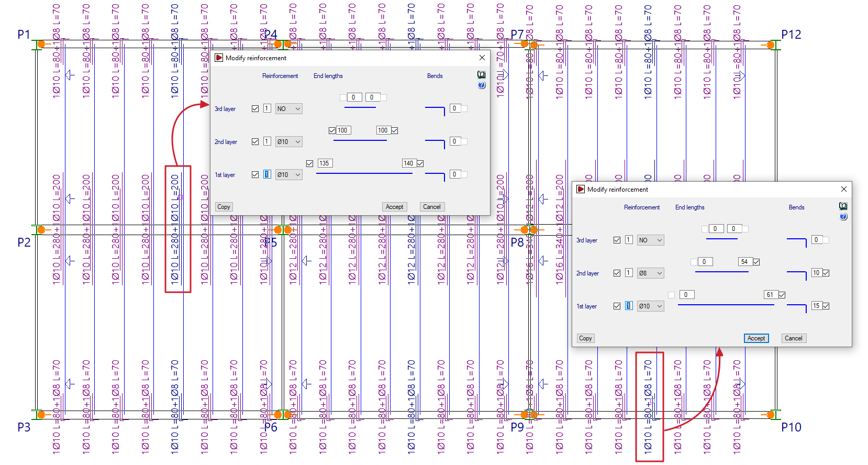
Task: Click the column label P12
Action: pyautogui.click(x=791, y=35)
